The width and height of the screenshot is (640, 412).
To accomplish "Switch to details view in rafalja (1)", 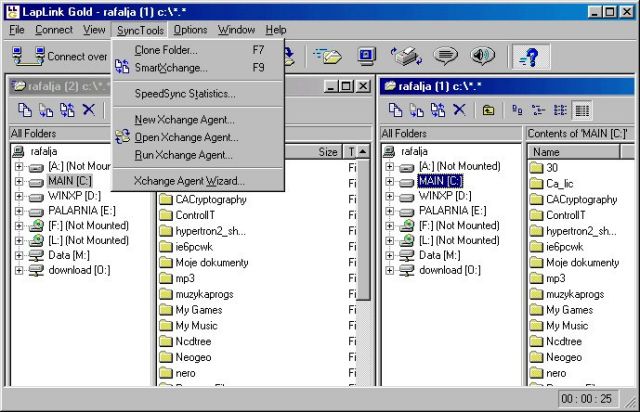I will click(582, 111).
